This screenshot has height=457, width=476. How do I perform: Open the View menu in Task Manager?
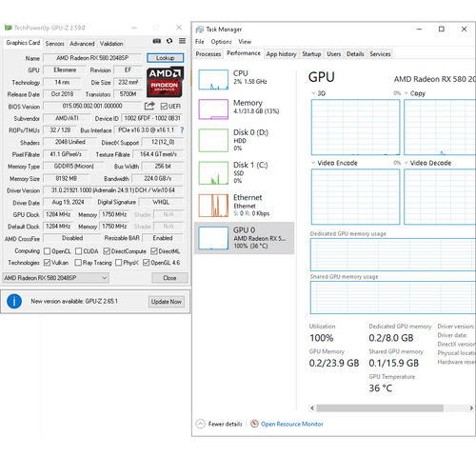coord(245,42)
